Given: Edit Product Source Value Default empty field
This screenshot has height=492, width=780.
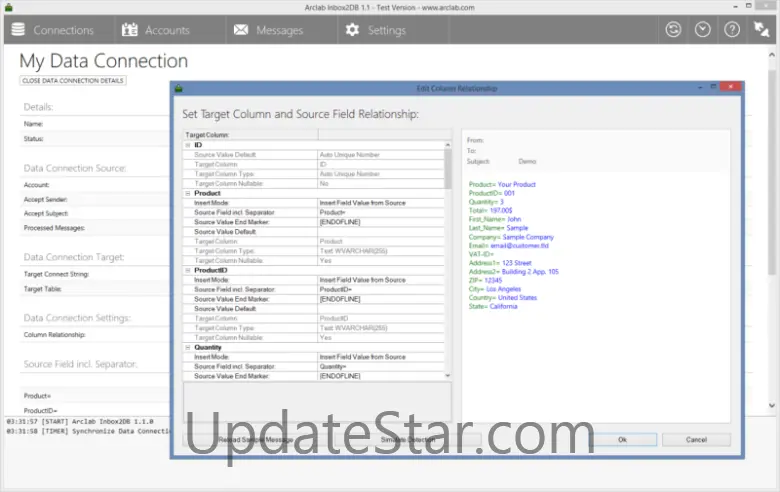Looking at the screenshot, I should pos(381,232).
